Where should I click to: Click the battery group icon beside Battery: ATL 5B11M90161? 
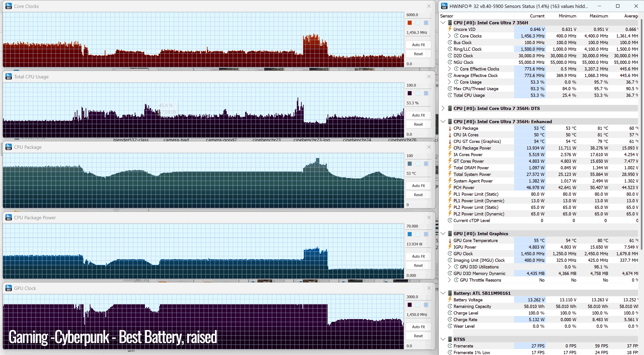pyautogui.click(x=450, y=293)
